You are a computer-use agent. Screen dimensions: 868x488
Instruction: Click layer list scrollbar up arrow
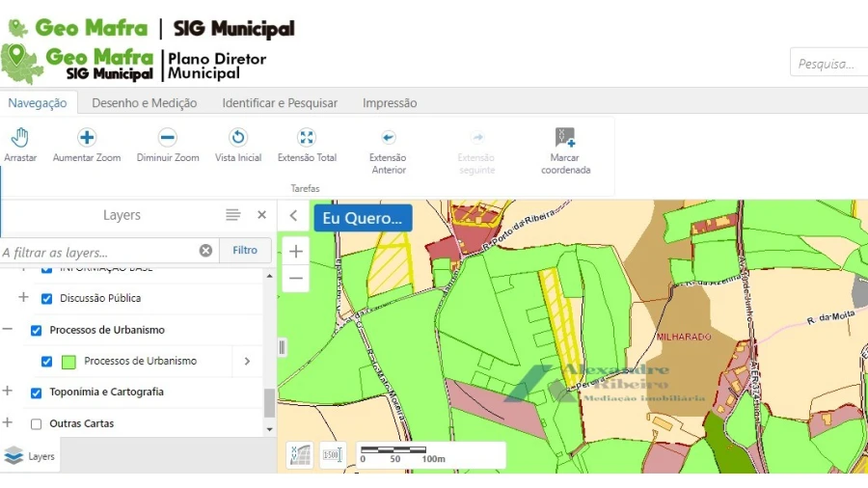(270, 276)
